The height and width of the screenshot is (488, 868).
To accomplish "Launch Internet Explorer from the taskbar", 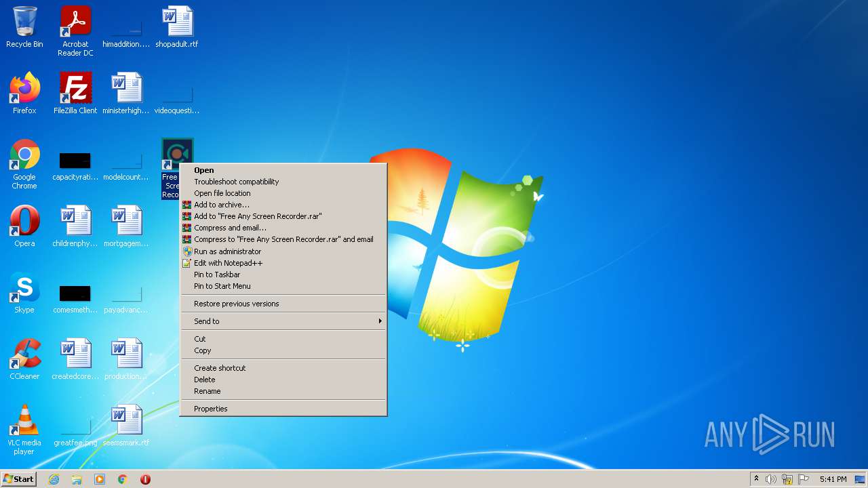I will [54, 479].
